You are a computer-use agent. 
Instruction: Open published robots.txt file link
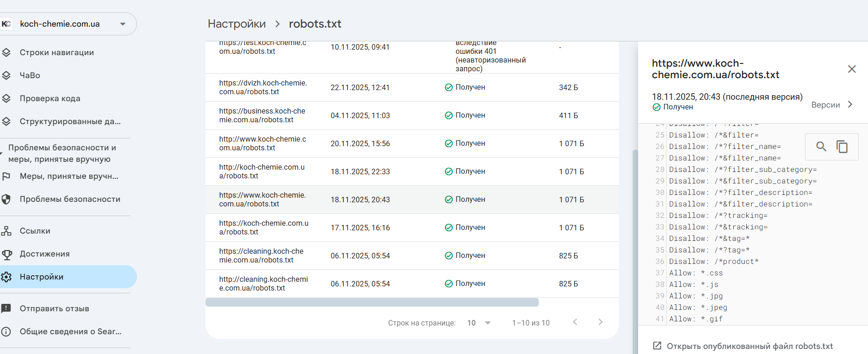tap(749, 346)
